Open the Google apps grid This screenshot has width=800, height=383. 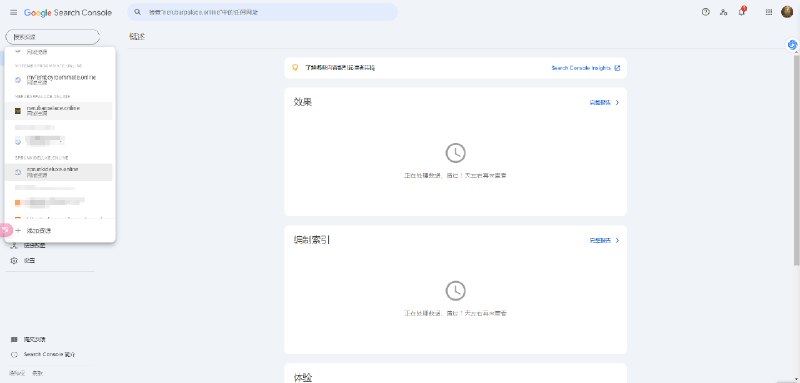[769, 12]
